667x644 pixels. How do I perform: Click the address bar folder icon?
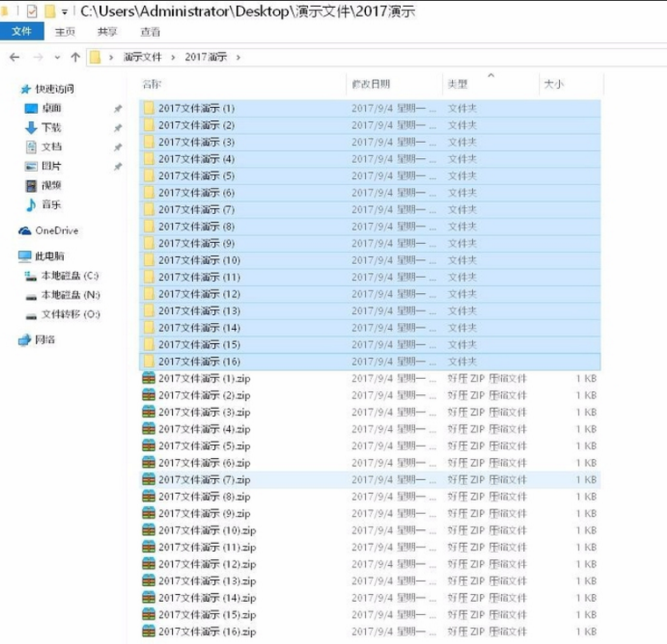click(96, 57)
